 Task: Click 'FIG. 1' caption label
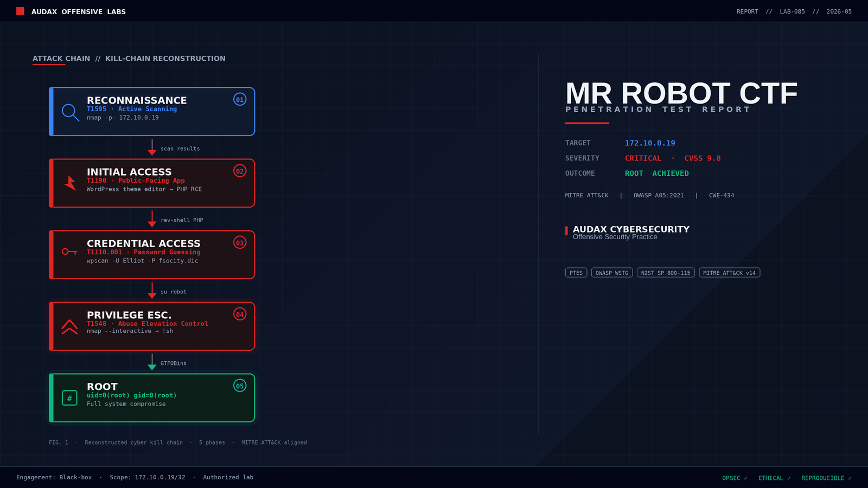coord(59,442)
